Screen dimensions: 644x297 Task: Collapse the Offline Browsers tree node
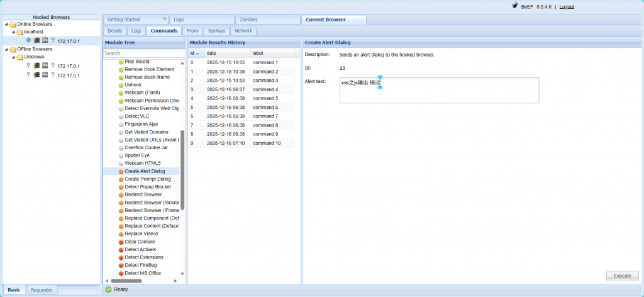point(6,49)
